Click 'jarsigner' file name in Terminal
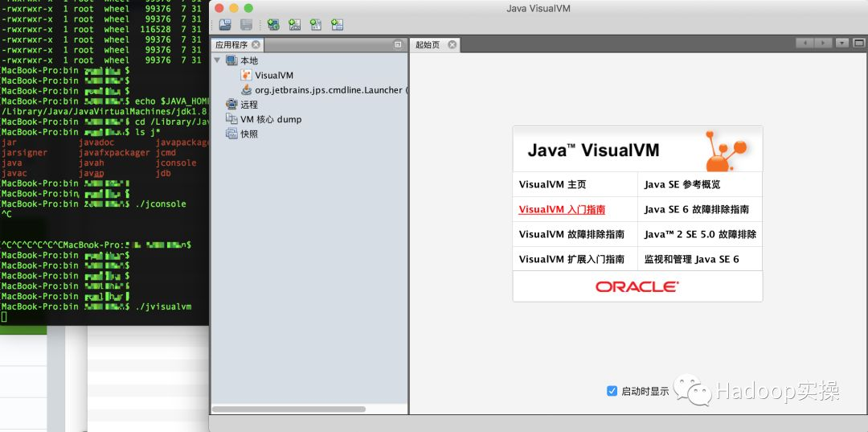The image size is (868, 432). pyautogui.click(x=24, y=152)
